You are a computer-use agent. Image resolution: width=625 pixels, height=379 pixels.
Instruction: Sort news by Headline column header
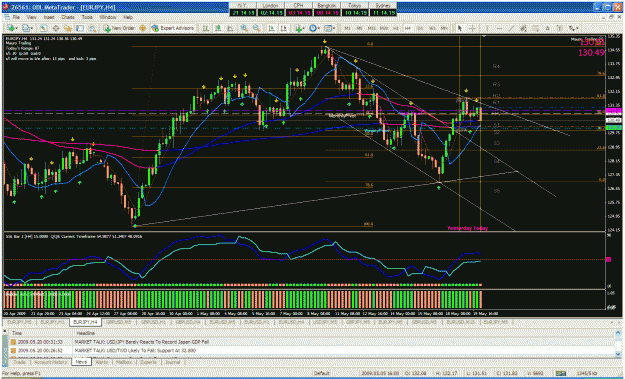coord(343,333)
